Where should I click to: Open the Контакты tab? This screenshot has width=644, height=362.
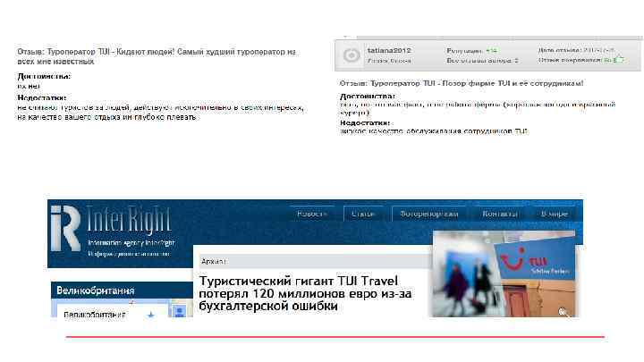[500, 214]
